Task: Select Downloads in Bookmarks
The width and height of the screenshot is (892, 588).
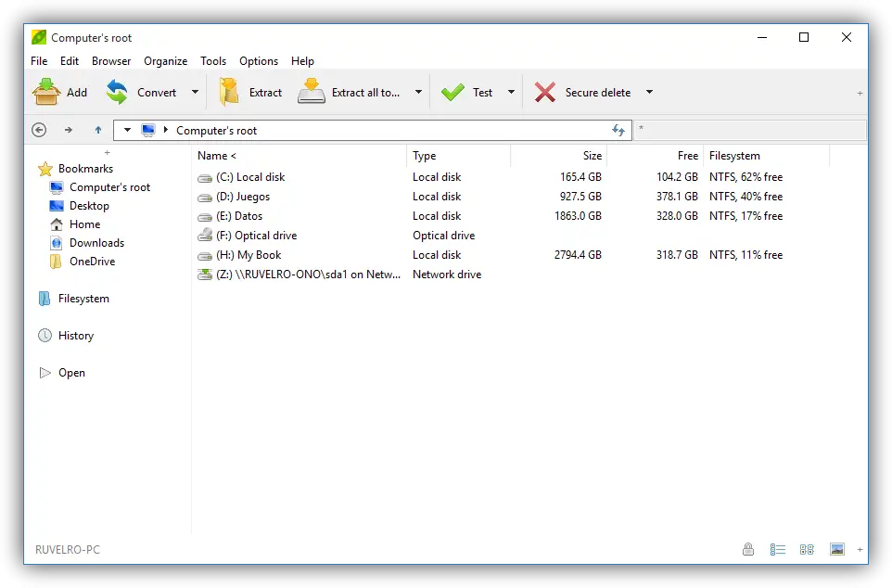Action: coord(96,243)
